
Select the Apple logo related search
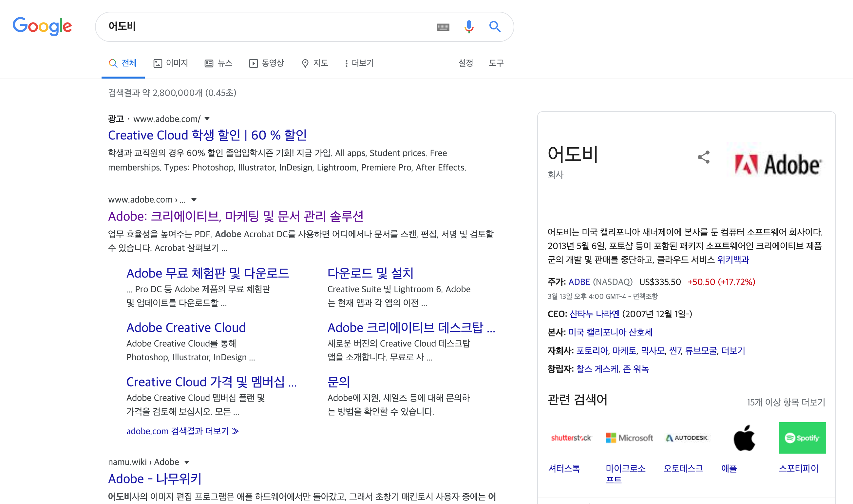tap(744, 438)
